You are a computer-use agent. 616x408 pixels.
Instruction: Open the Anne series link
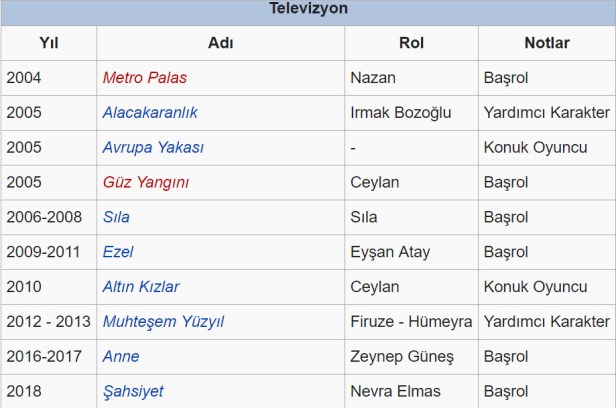point(121,356)
